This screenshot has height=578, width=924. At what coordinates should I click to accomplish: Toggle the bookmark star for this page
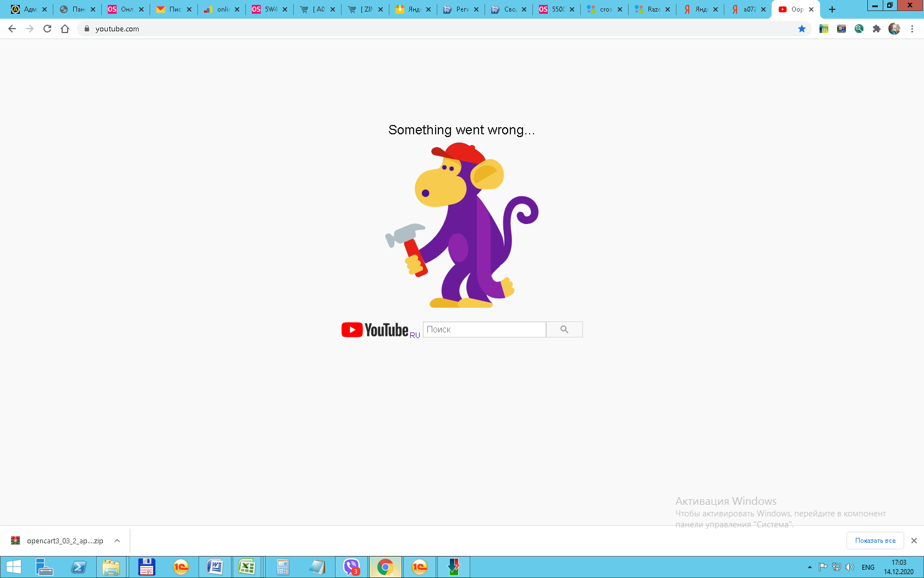(802, 29)
